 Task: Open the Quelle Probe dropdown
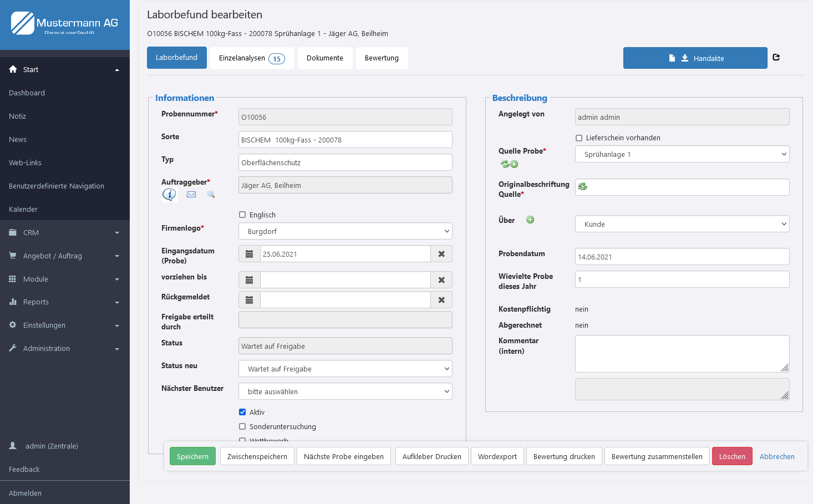click(x=682, y=154)
